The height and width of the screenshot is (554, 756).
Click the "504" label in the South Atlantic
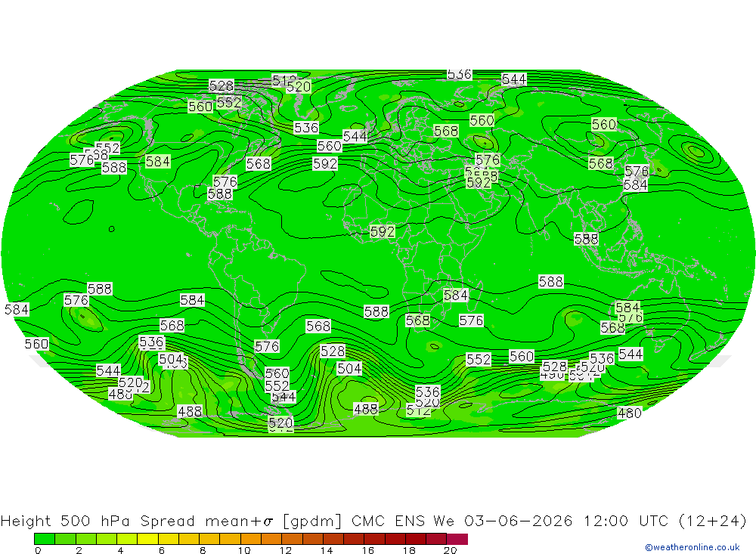pyautogui.click(x=349, y=369)
